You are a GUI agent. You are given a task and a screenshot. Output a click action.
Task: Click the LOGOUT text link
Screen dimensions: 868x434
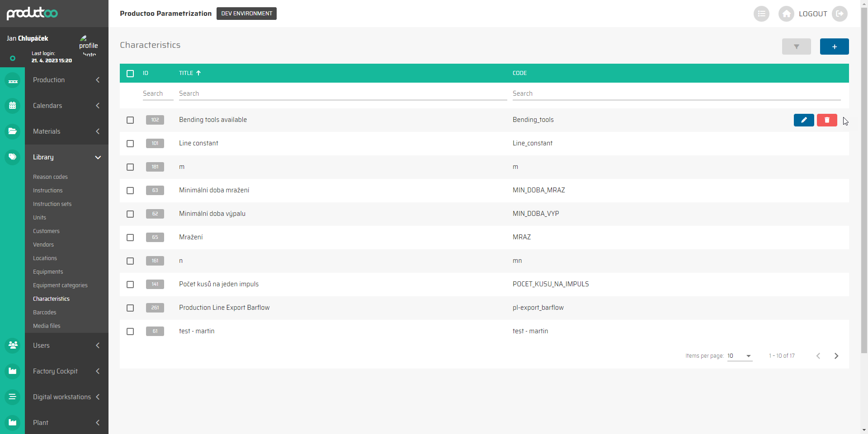[x=812, y=14]
